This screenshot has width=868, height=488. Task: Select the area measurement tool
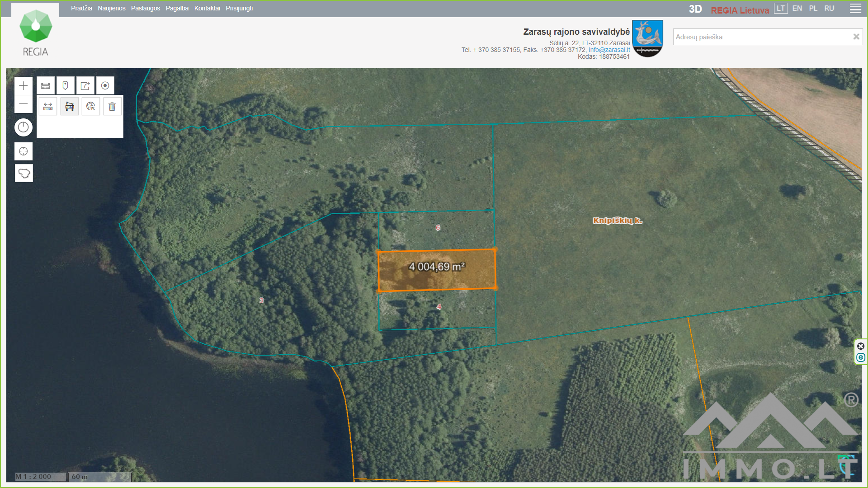tap(70, 106)
